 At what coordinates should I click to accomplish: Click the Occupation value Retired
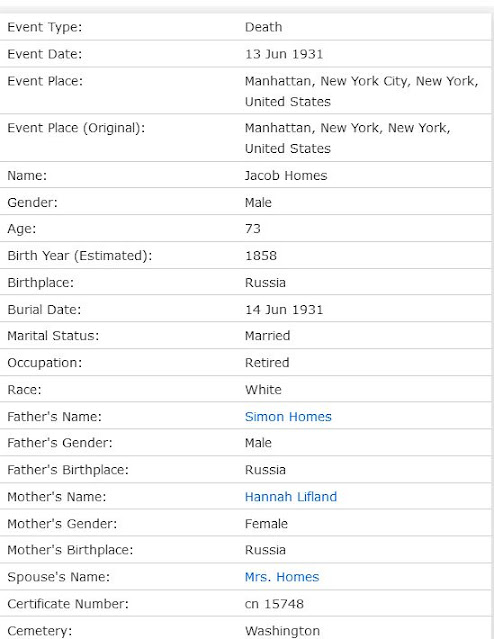(267, 363)
